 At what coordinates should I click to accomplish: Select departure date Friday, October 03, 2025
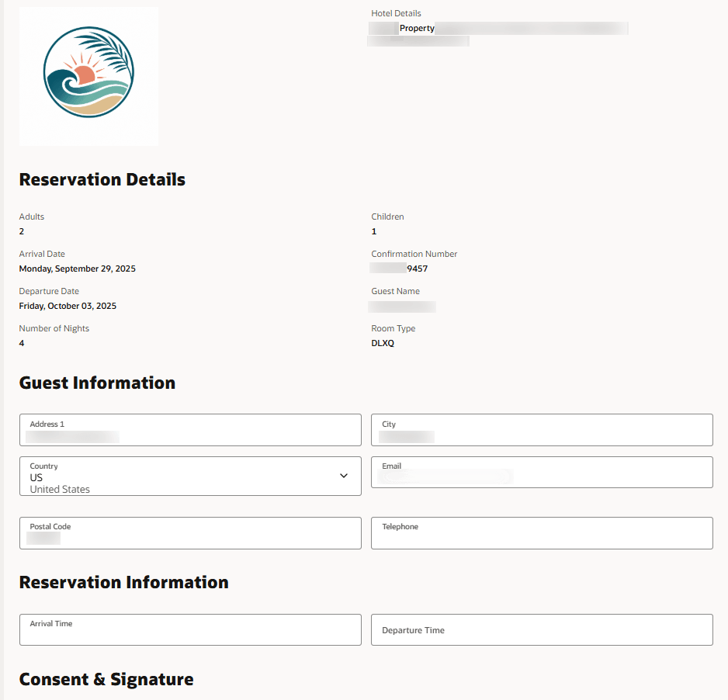[68, 306]
